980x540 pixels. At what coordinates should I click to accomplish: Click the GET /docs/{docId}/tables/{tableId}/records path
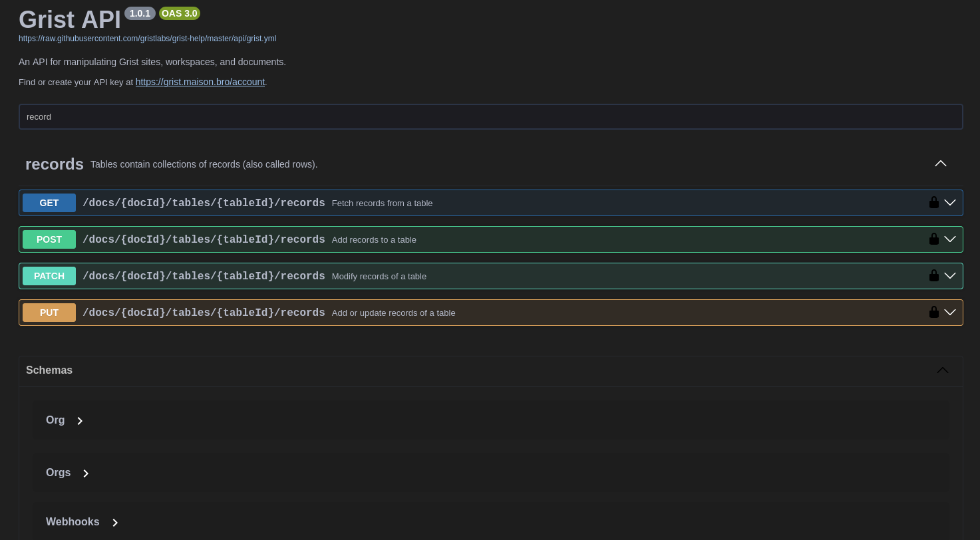pyautogui.click(x=204, y=203)
